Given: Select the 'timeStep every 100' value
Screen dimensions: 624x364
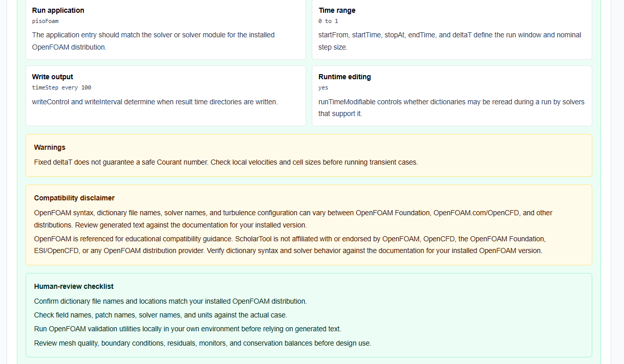Looking at the screenshot, I should pyautogui.click(x=61, y=88).
